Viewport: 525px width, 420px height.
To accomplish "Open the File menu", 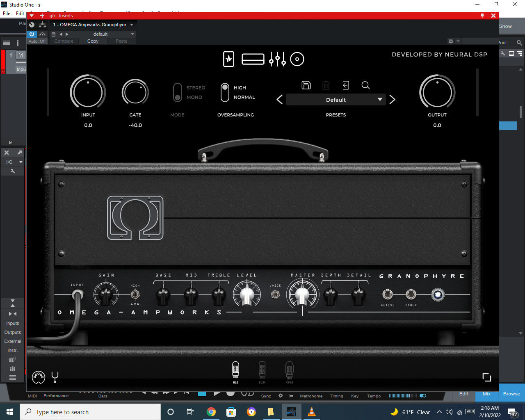I will (7, 13).
